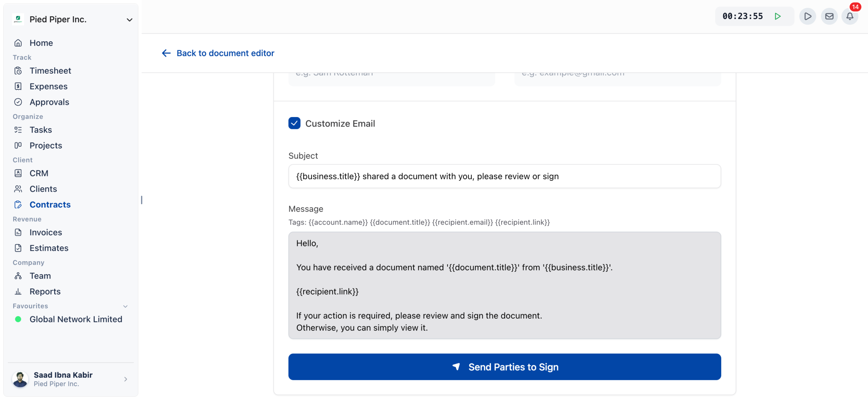Open Expenses in the sidebar
The height and width of the screenshot is (400, 868).
pos(48,86)
